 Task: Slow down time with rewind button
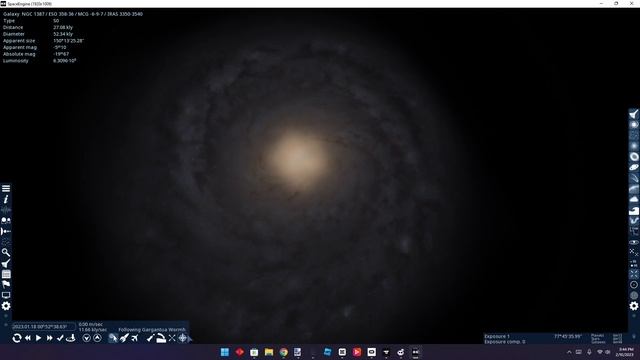[x=28, y=338]
